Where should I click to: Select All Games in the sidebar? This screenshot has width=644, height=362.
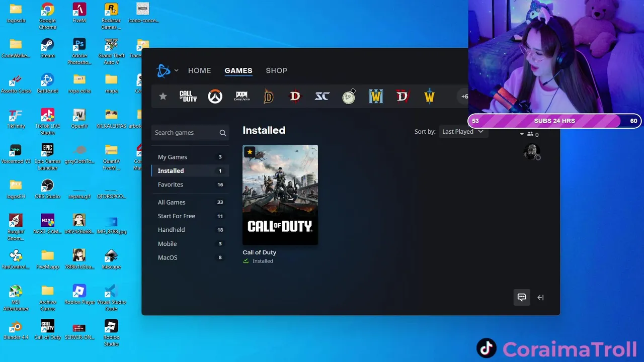pos(190,202)
